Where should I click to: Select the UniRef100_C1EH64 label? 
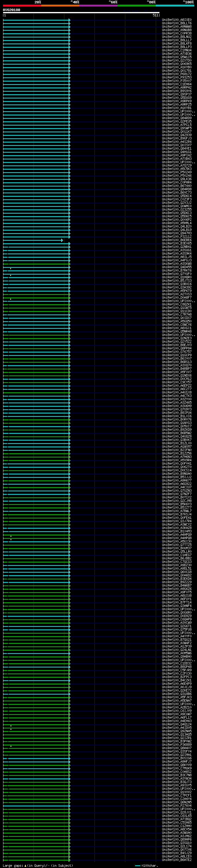(177, 84)
